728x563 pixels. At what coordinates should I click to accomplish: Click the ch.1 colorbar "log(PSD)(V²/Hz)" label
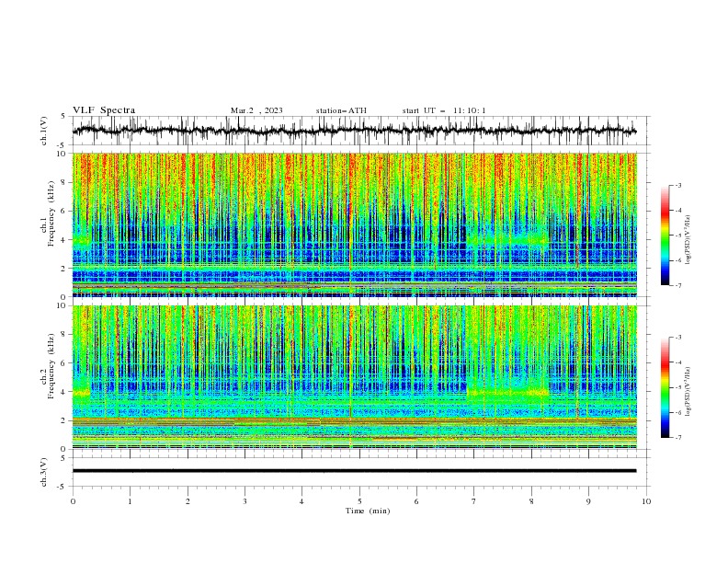coord(688,240)
